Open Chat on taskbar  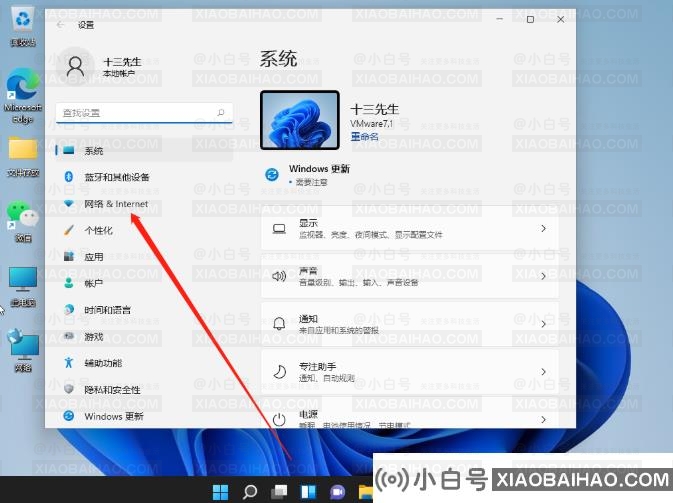click(337, 492)
